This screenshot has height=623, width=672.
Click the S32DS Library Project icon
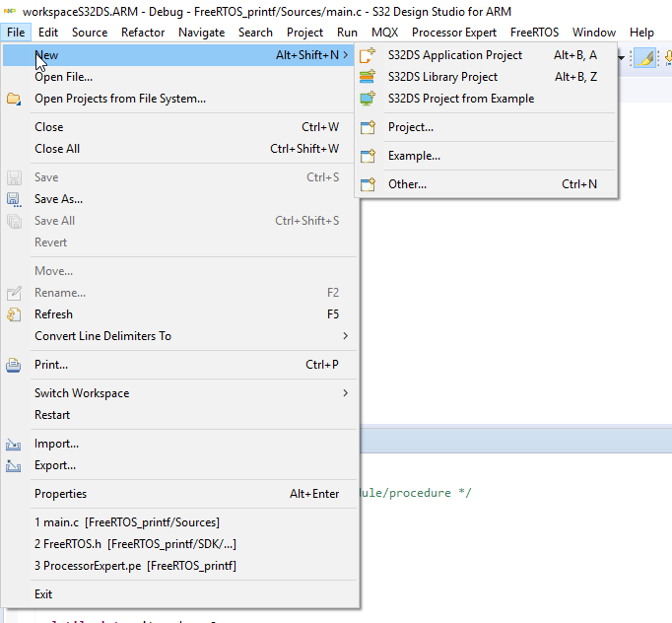368,77
